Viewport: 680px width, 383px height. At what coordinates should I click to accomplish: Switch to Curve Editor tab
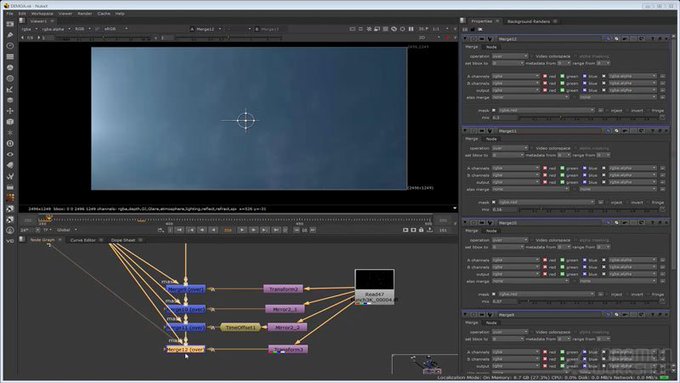click(82, 240)
